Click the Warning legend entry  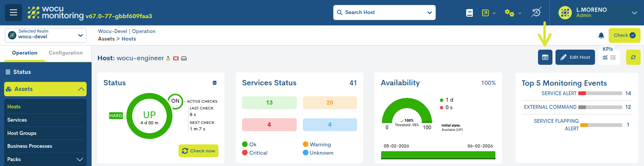coord(317,144)
